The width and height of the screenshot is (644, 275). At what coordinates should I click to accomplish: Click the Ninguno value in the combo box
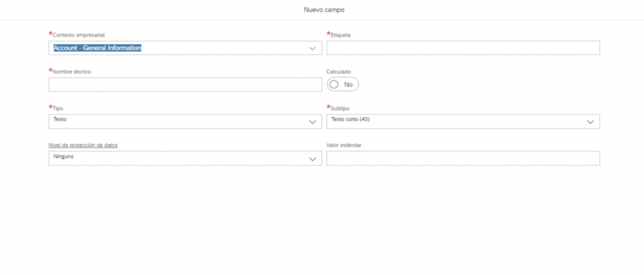(x=64, y=156)
